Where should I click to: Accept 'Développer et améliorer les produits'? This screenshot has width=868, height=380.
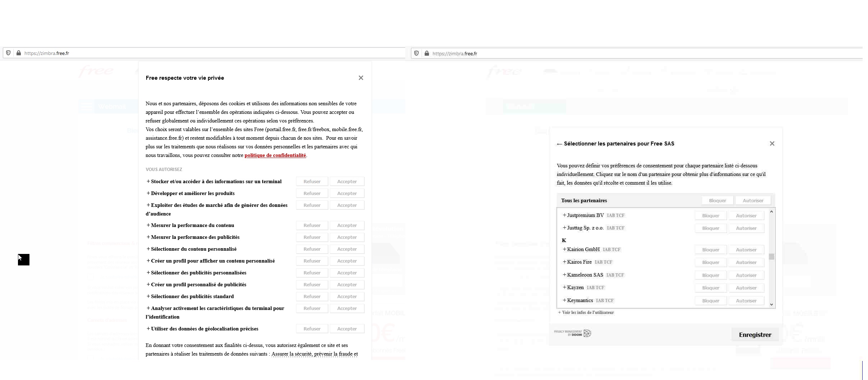click(347, 193)
